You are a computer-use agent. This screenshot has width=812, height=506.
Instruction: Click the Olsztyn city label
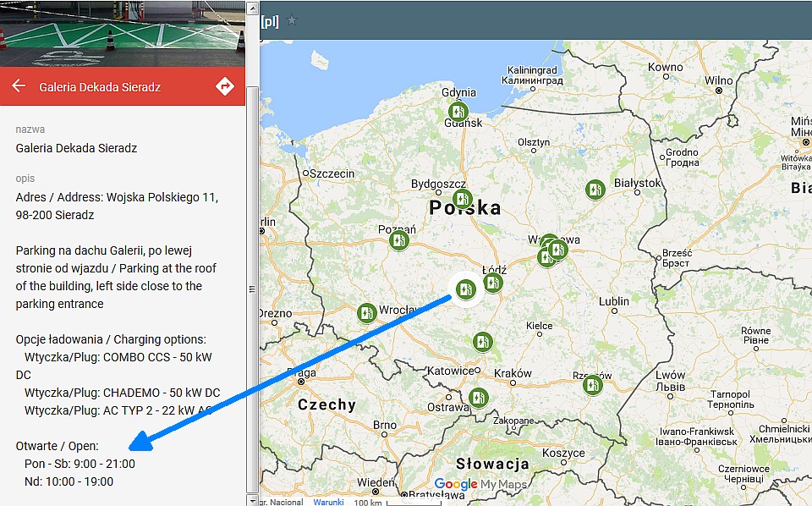[534, 142]
